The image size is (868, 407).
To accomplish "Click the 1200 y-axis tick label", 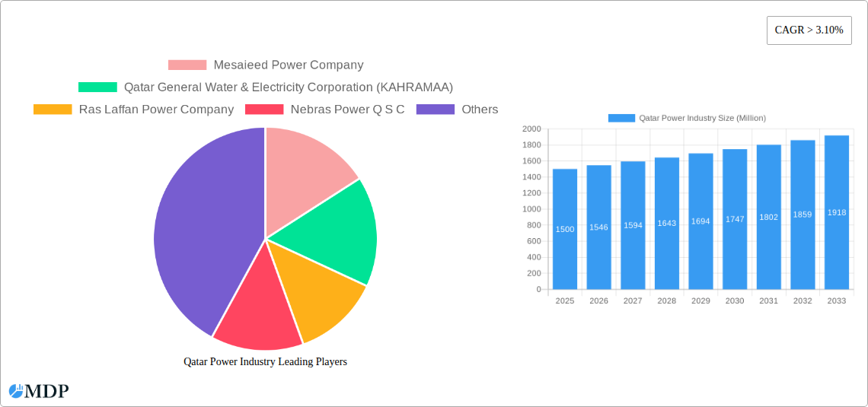I will pos(531,193).
